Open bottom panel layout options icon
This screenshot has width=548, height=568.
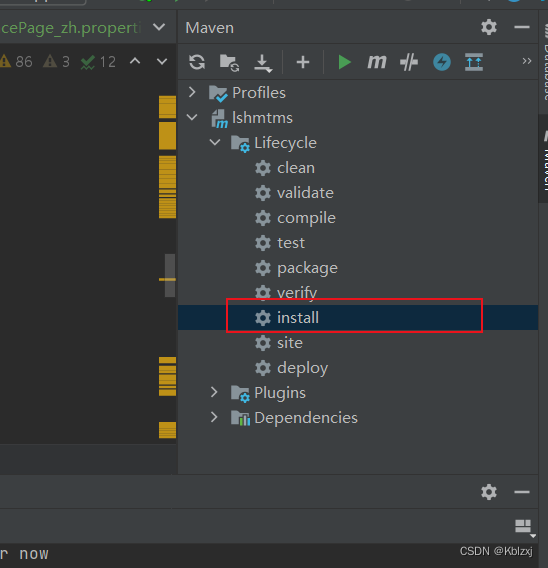click(525, 528)
